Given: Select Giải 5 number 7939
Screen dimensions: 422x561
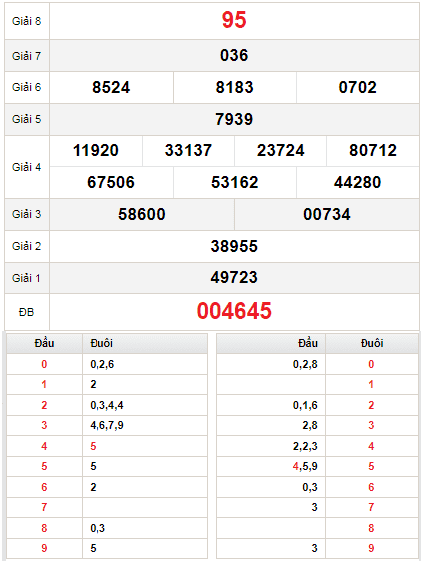Looking at the screenshot, I should click(x=234, y=119).
